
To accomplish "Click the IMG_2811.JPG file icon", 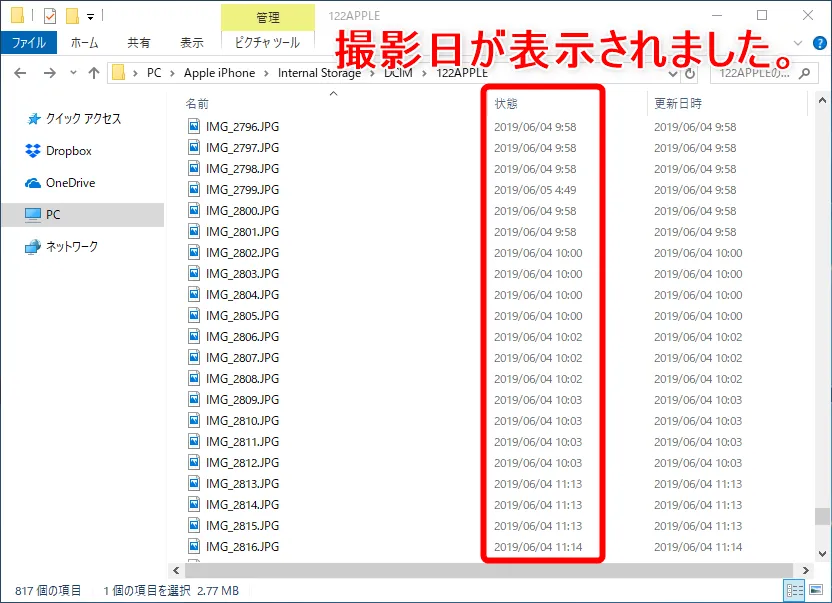I will coord(194,441).
